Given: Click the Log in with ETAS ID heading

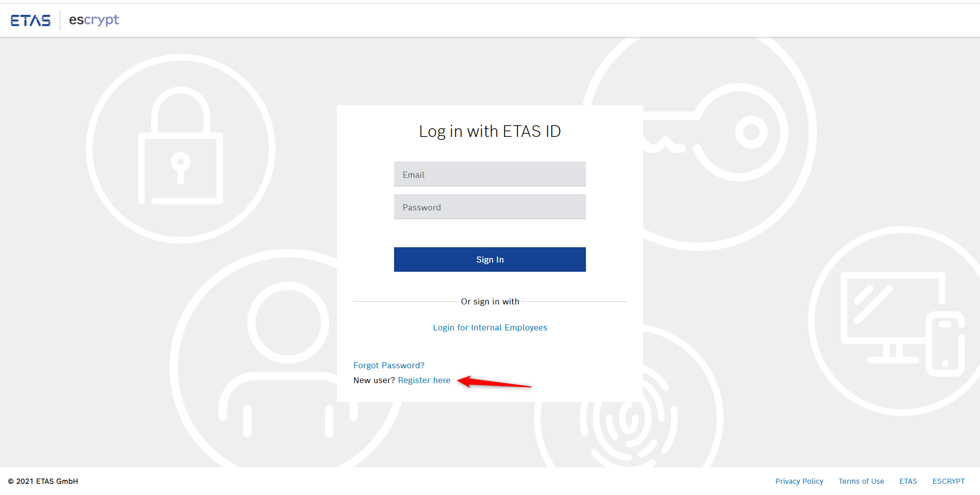Looking at the screenshot, I should pyautogui.click(x=489, y=131).
